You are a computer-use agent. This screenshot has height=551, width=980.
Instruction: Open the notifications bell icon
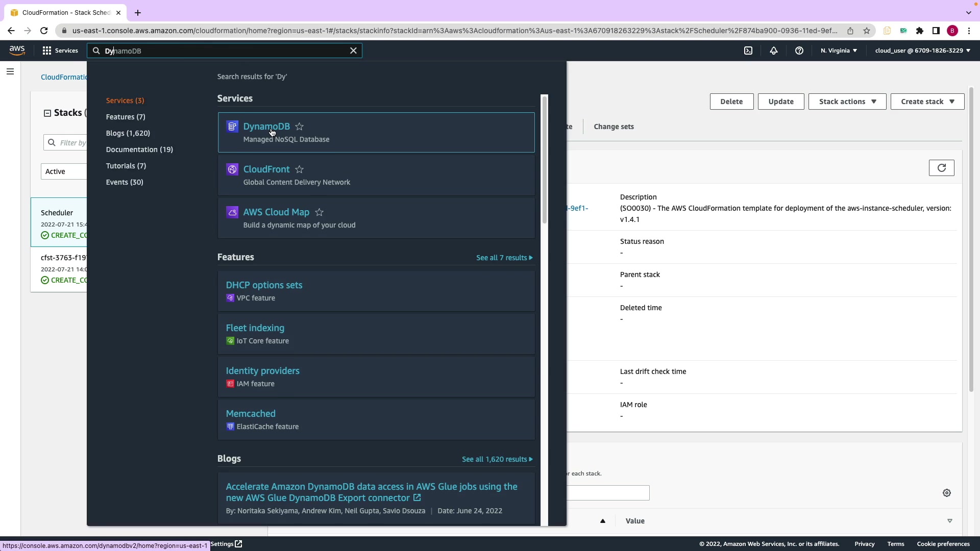point(774,51)
